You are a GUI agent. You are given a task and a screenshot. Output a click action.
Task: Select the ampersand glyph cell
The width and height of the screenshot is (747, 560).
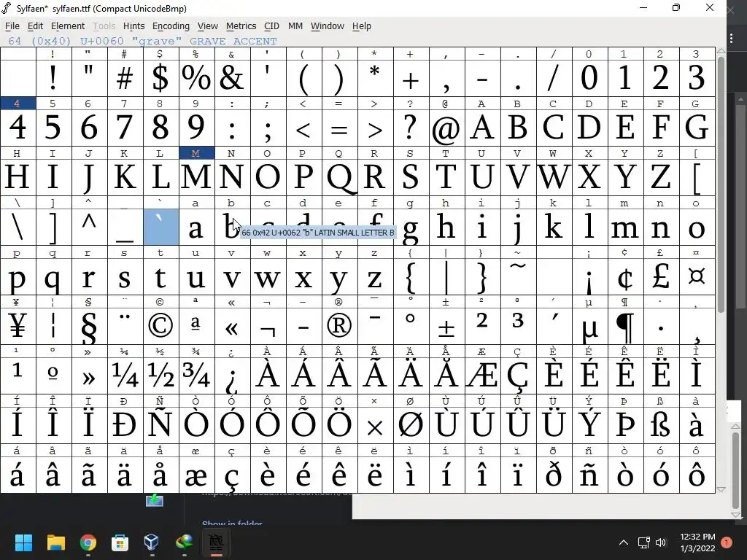[x=233, y=78]
